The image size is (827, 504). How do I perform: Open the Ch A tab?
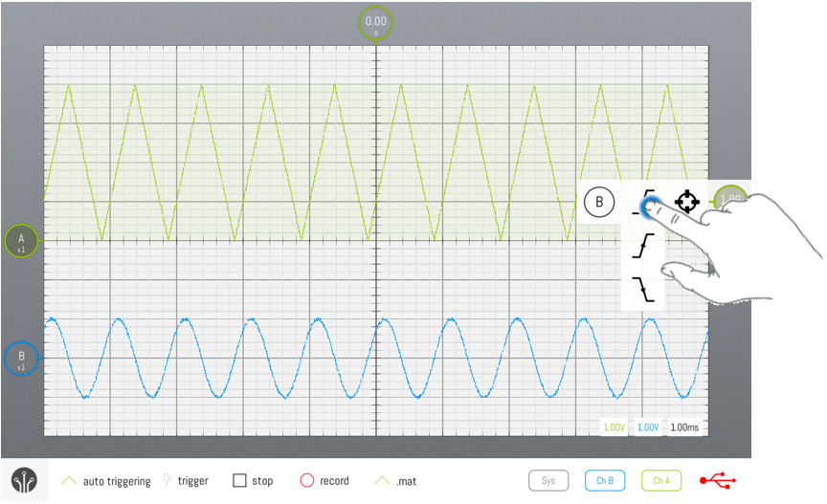660,480
